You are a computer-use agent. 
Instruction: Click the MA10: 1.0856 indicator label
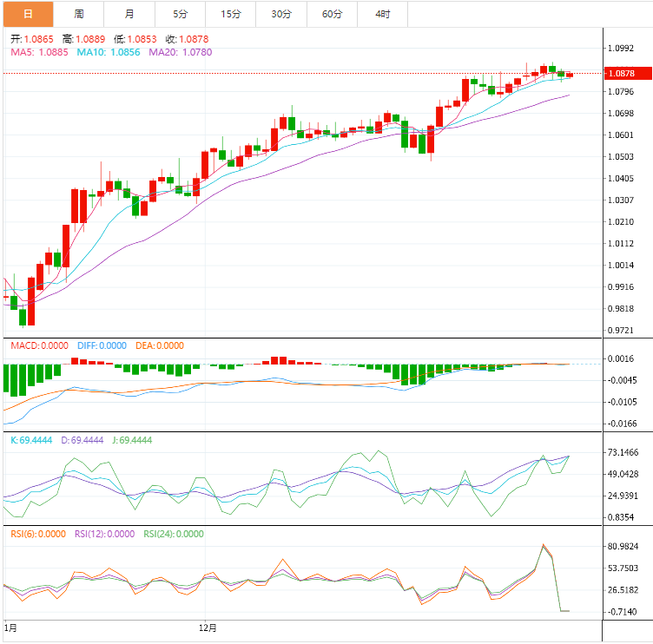pos(109,52)
